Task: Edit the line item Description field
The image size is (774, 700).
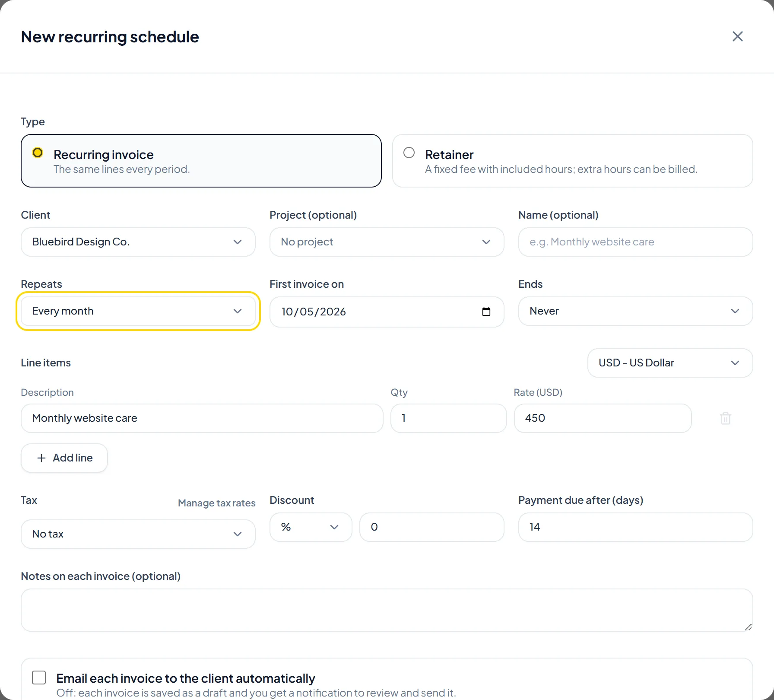Action: [202, 418]
